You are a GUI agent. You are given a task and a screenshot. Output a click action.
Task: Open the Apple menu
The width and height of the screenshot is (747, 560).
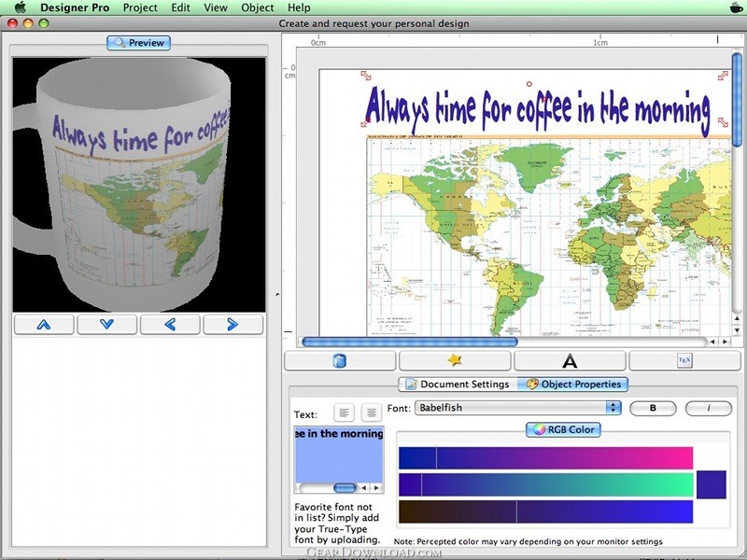pyautogui.click(x=20, y=7)
